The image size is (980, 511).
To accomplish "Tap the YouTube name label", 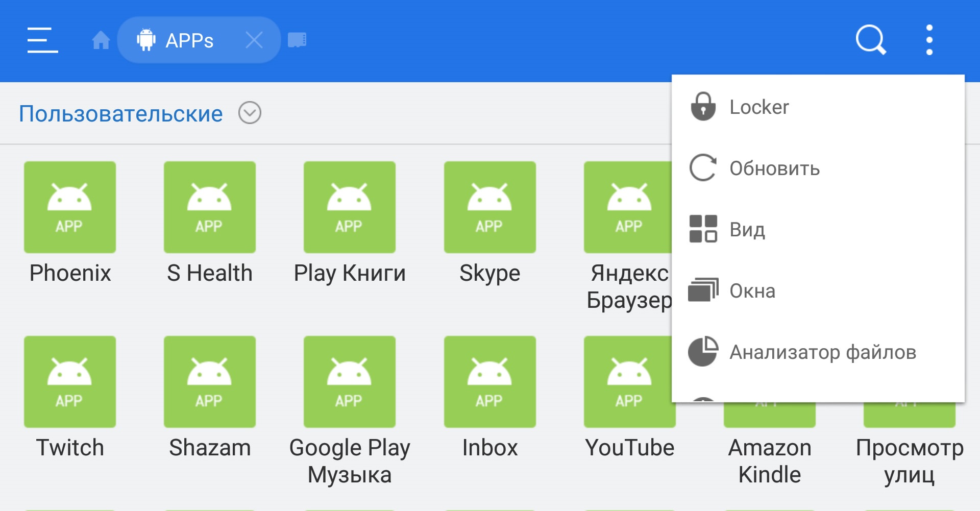I will [x=630, y=447].
